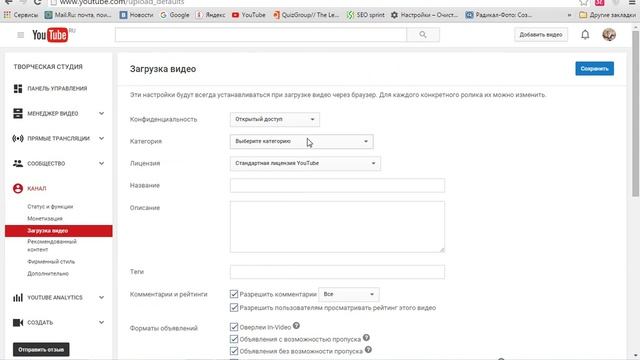
Task: Toggle Оверлеи In-Video checkbox
Action: click(234, 327)
